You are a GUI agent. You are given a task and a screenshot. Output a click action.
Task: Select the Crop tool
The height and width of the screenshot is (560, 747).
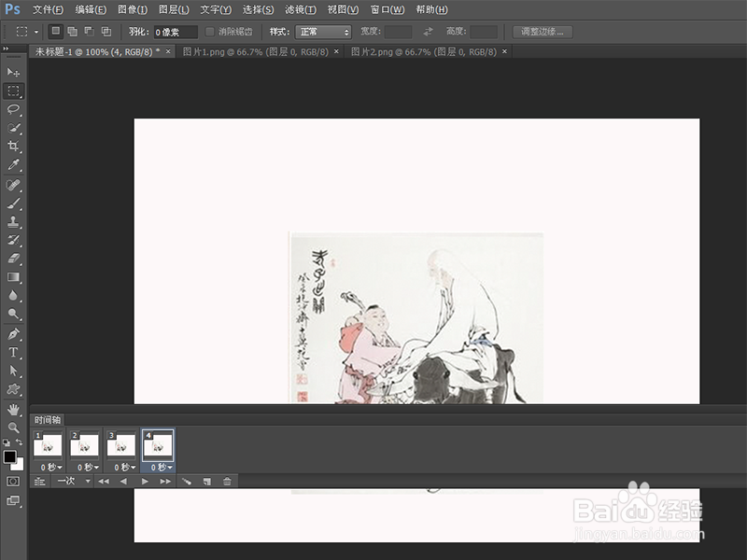point(13,147)
